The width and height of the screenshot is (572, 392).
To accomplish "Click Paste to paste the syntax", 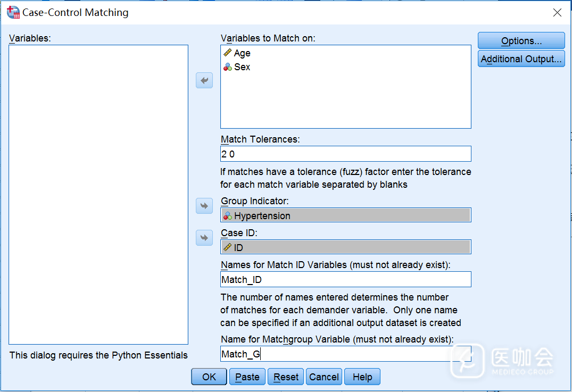I will pyautogui.click(x=247, y=377).
